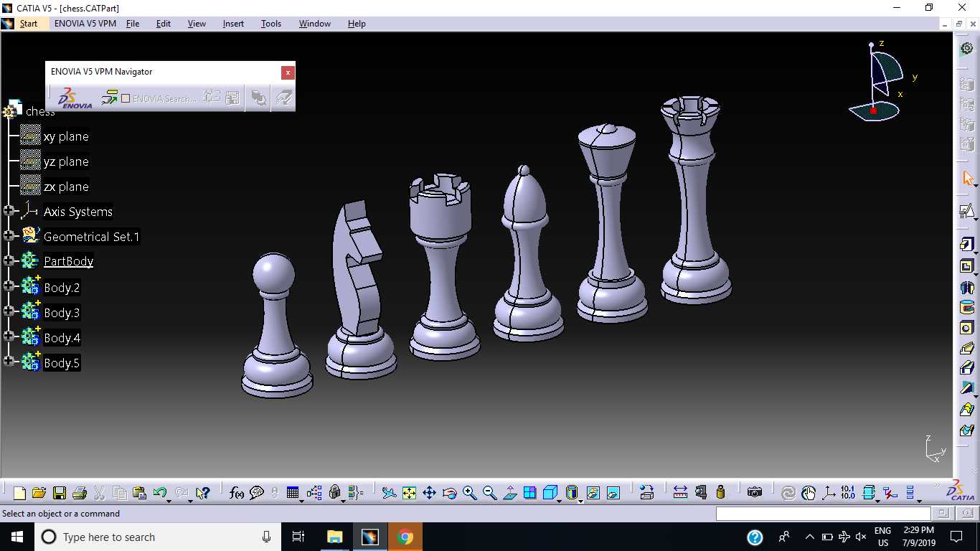Click the Shading view mode icon
This screenshot has height=551, width=980.
571,493
